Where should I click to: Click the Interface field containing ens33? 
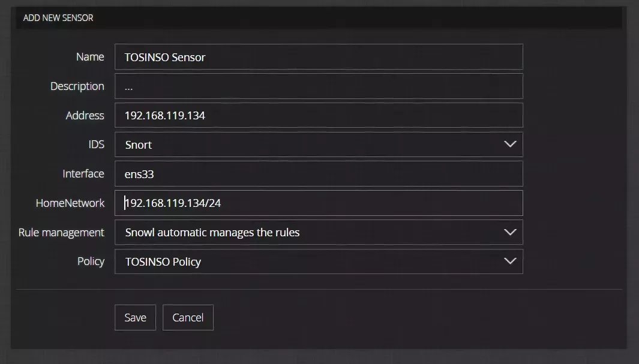click(319, 174)
